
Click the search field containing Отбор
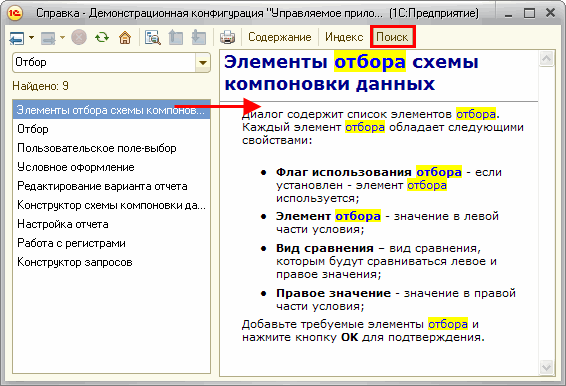tap(105, 62)
